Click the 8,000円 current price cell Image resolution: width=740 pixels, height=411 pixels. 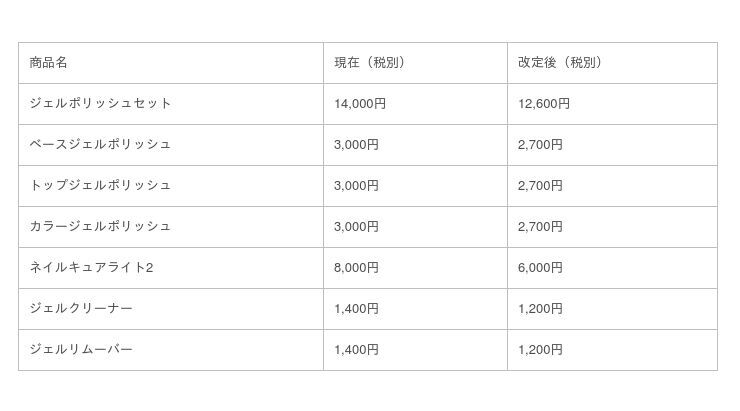(356, 268)
